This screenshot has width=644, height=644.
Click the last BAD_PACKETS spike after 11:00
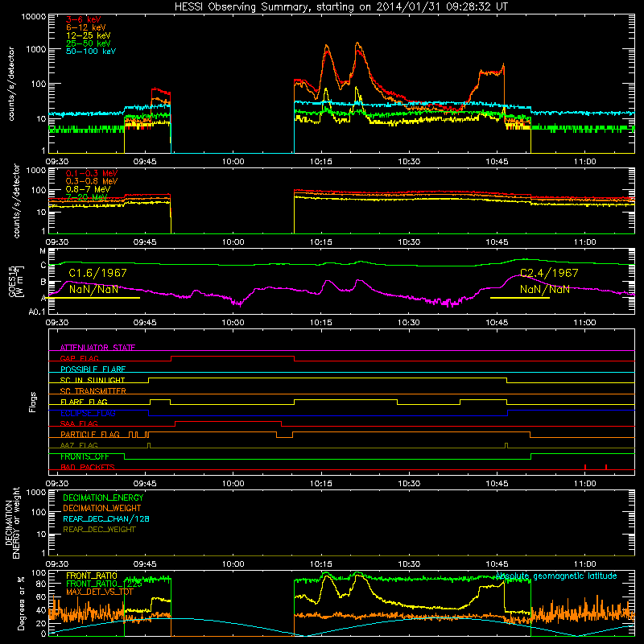pyautogui.click(x=606, y=467)
